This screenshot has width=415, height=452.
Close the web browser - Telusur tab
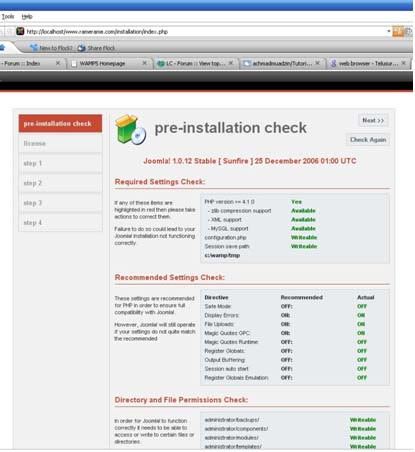[x=404, y=63]
